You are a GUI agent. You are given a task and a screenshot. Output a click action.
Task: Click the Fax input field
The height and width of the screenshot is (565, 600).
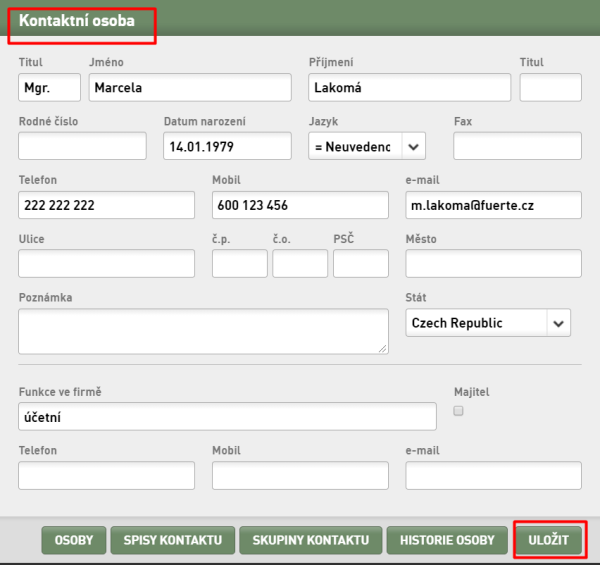point(517,146)
